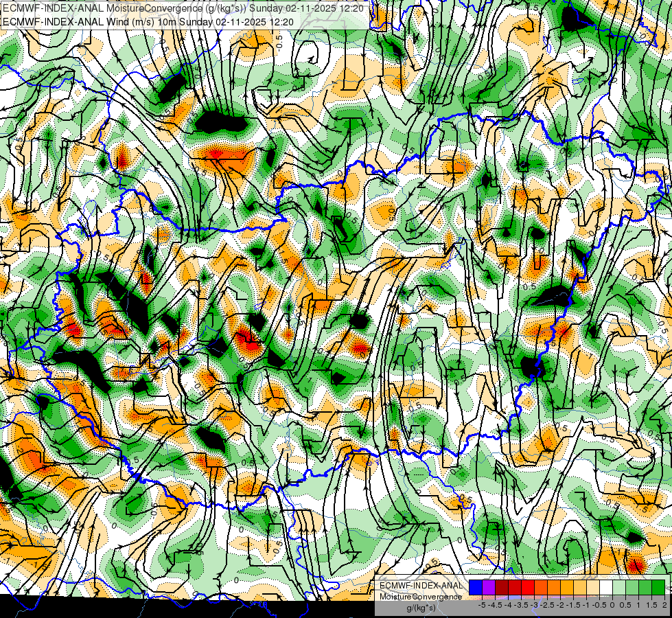Click legend tick label -3.5
The width and height of the screenshot is (672, 618).
(x=521, y=605)
